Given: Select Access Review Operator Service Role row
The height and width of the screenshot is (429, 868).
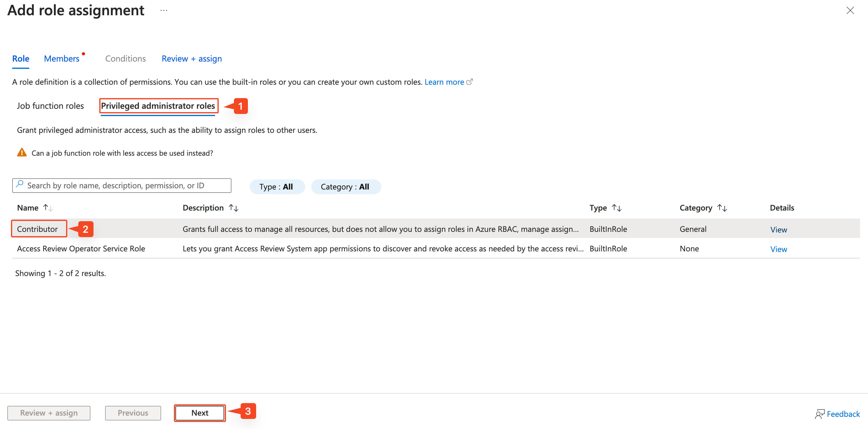Looking at the screenshot, I should pyautogui.click(x=81, y=249).
